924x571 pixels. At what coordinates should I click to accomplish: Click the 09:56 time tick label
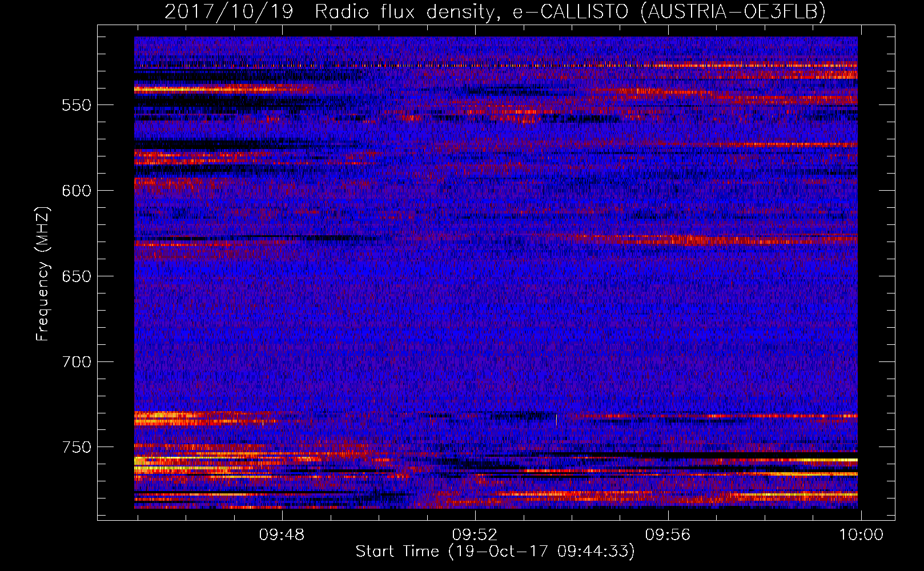[x=668, y=535]
